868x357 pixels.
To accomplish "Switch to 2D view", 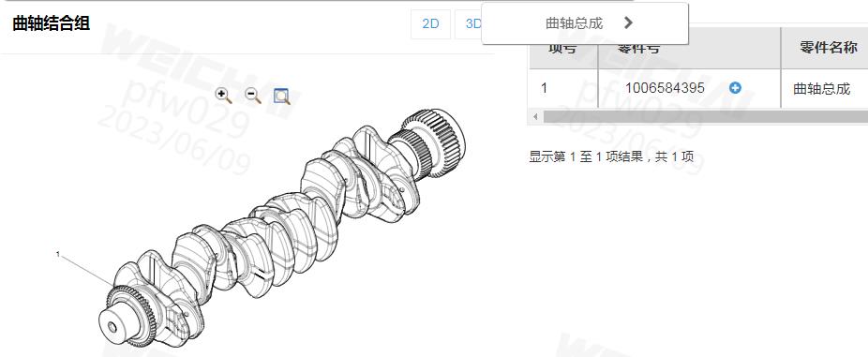I will [430, 23].
